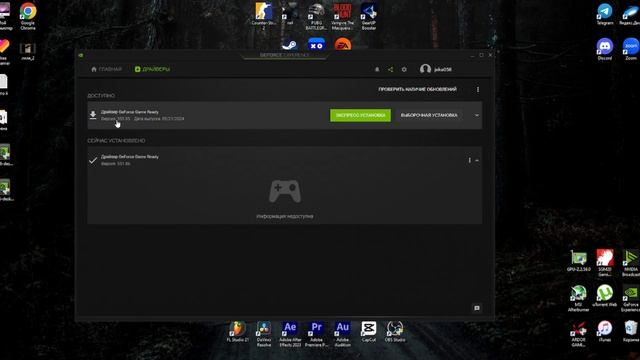The image size is (640, 360).
Task: Open GPU-Z desktop shortcut
Action: pos(579,261)
